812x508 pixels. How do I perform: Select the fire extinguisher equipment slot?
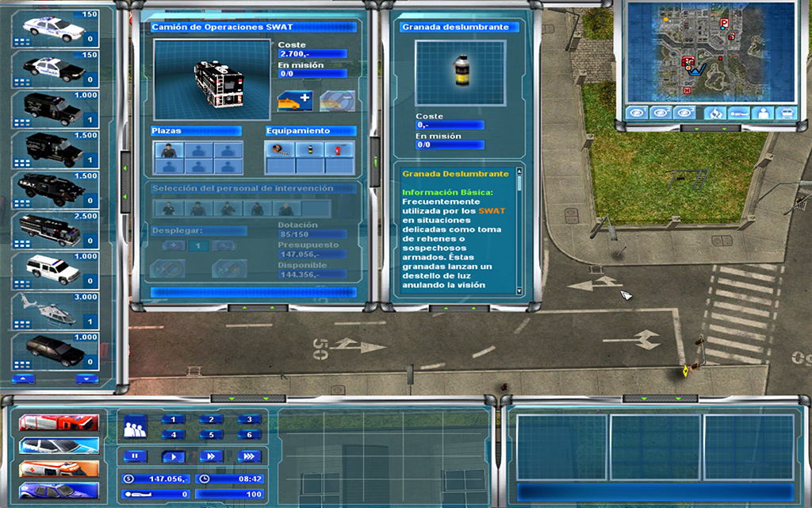pos(339,149)
